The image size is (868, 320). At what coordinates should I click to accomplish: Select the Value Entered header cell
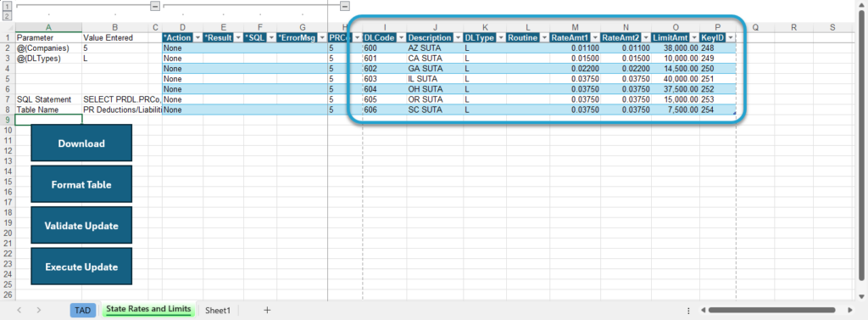115,37
